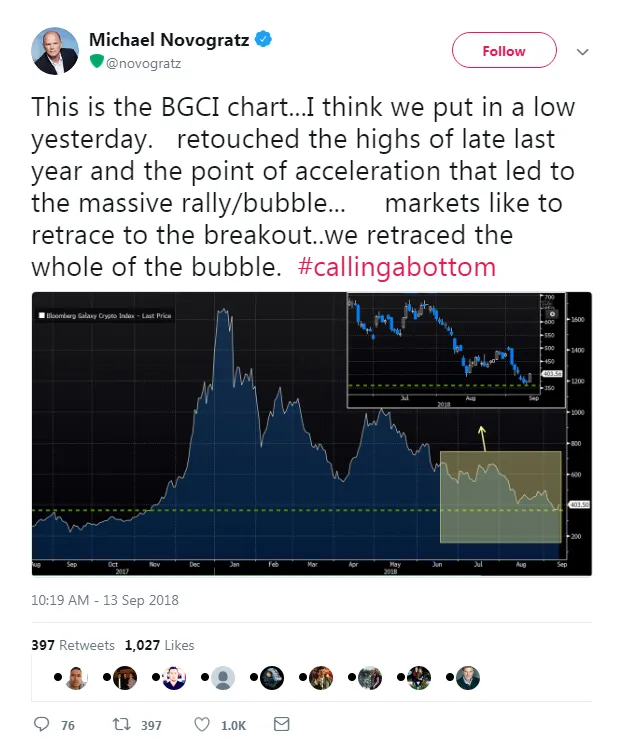Click the first liker's avatar
Viewport: 617px width, 745px height.
[x=76, y=678]
